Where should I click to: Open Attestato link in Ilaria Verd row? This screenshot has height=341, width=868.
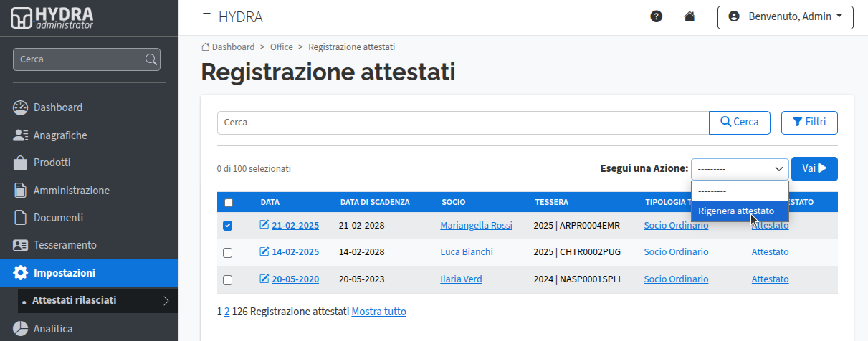click(x=770, y=279)
